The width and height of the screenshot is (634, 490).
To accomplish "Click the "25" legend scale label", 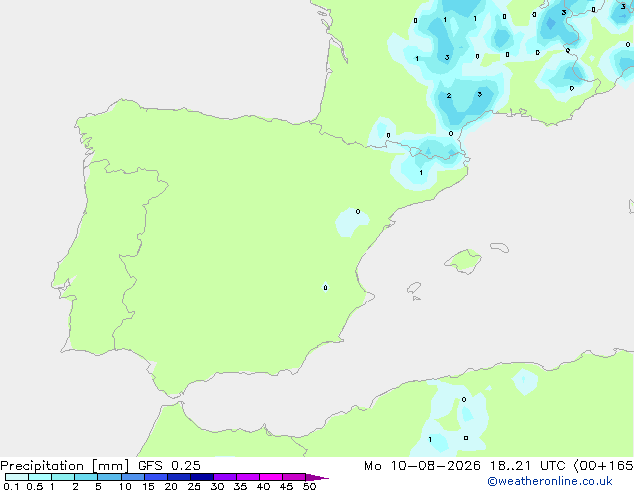I will pos(194,486).
